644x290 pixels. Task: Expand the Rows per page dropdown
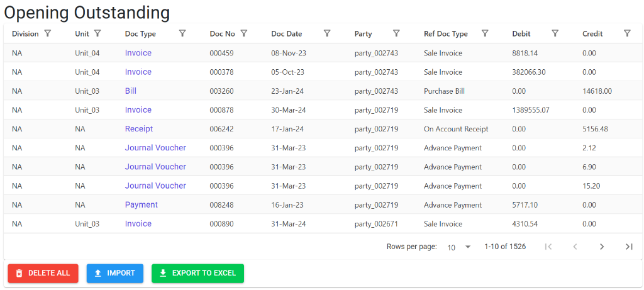[x=458, y=247]
